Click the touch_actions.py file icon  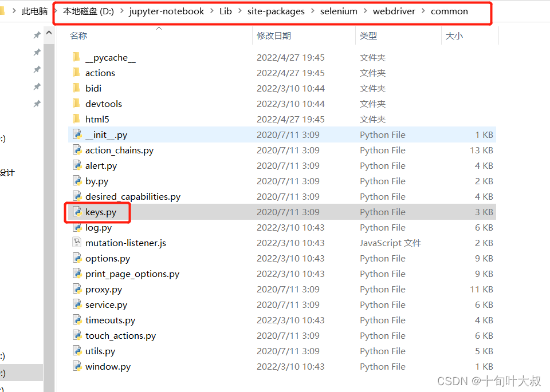(77, 335)
